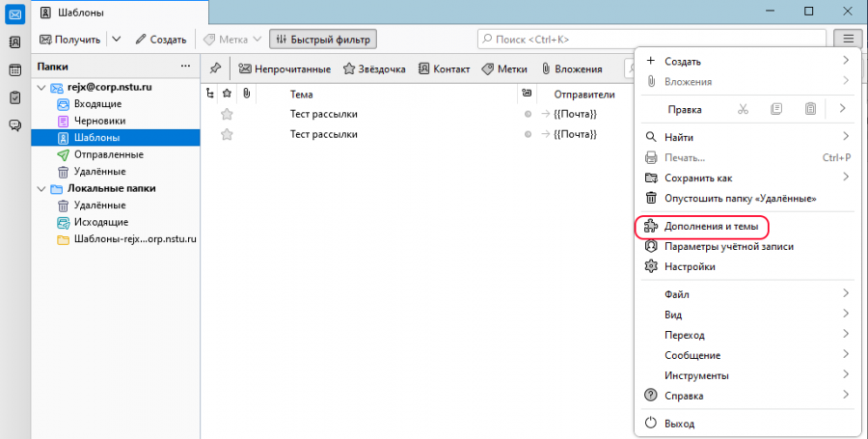Click the Получить (Get messages) button
The image size is (868, 439).
[69, 40]
